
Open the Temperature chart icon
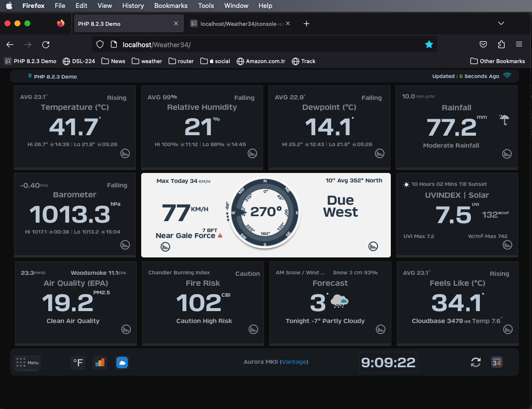[x=125, y=154]
